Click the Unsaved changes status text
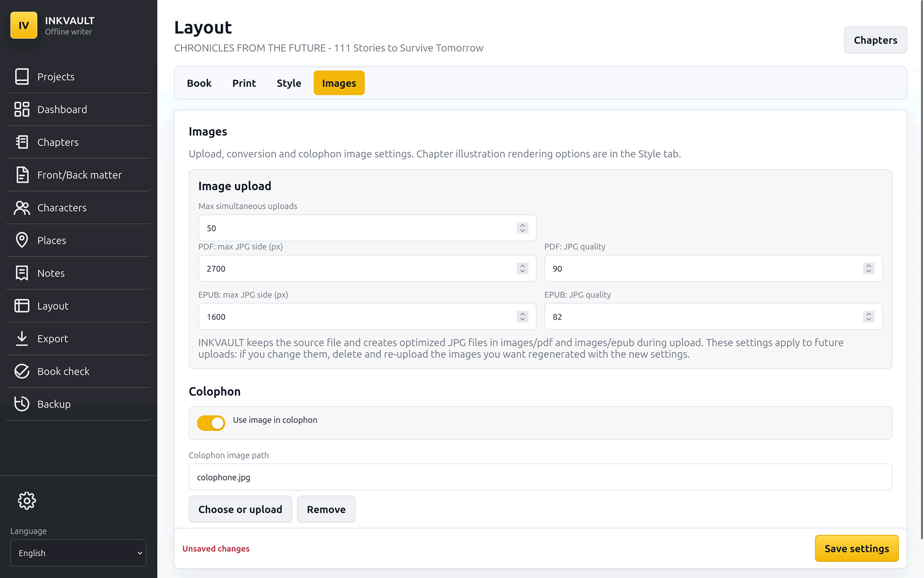 click(x=216, y=549)
